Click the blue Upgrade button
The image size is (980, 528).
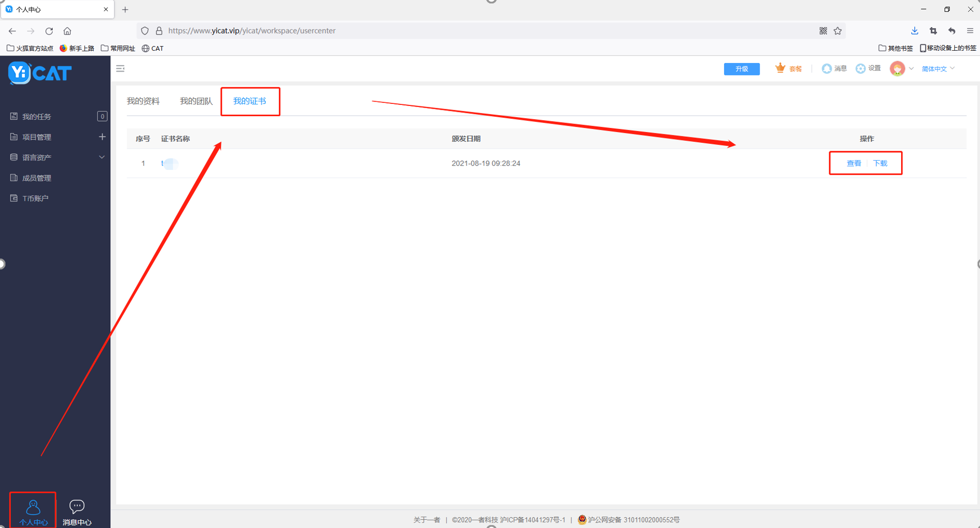741,69
